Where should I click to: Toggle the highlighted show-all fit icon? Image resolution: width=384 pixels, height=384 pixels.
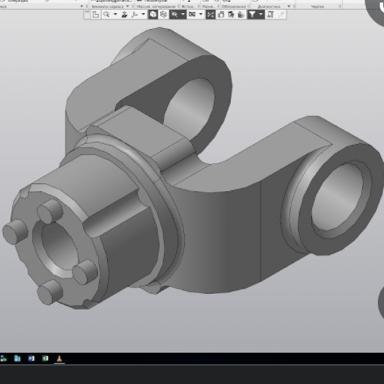coord(211,14)
